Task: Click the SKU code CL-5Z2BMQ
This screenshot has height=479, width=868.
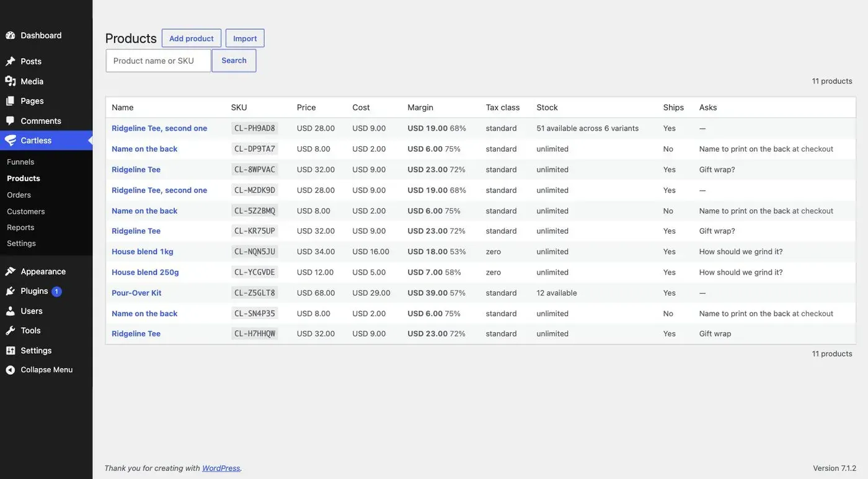Action: click(x=255, y=211)
